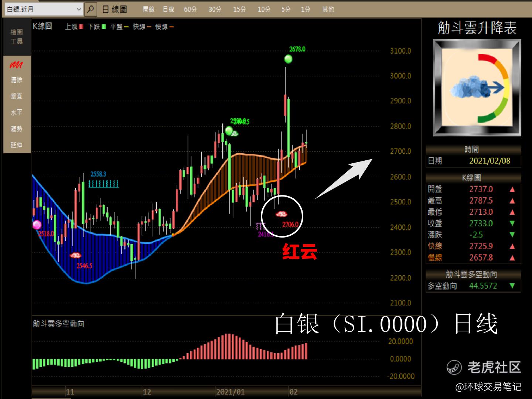The height and width of the screenshot is (399, 532).
Task: Click the 12 month marker on the time axis
Action: point(147,392)
